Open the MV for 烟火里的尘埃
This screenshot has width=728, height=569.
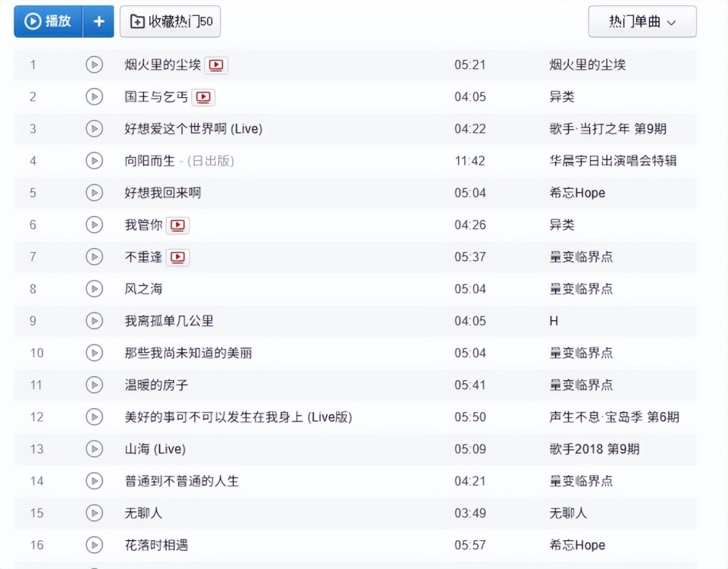(x=216, y=65)
